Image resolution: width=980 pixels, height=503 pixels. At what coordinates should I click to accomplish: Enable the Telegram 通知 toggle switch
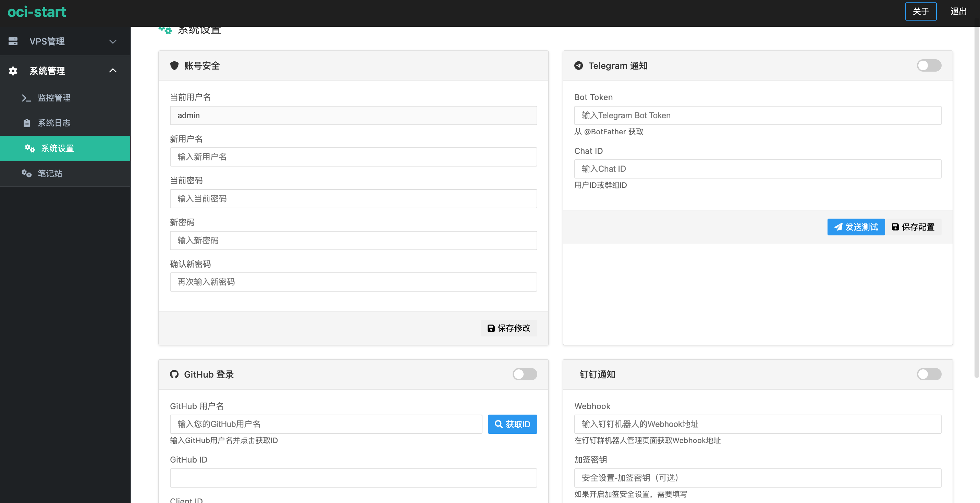click(929, 65)
